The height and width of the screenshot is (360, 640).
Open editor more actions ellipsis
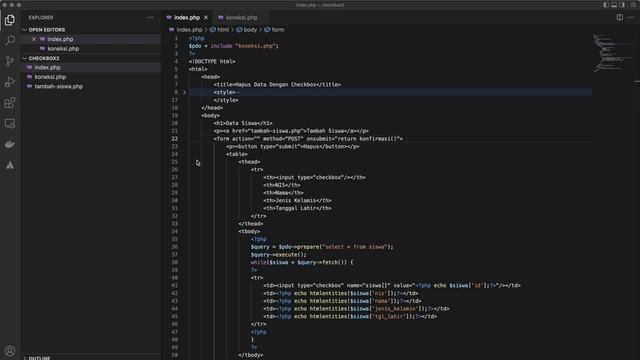(x=631, y=18)
